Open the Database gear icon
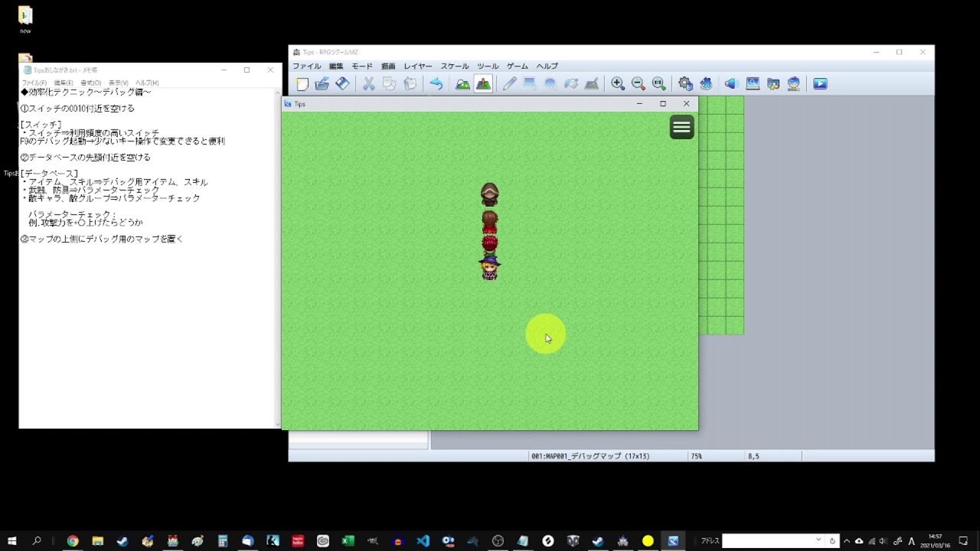 tap(685, 84)
